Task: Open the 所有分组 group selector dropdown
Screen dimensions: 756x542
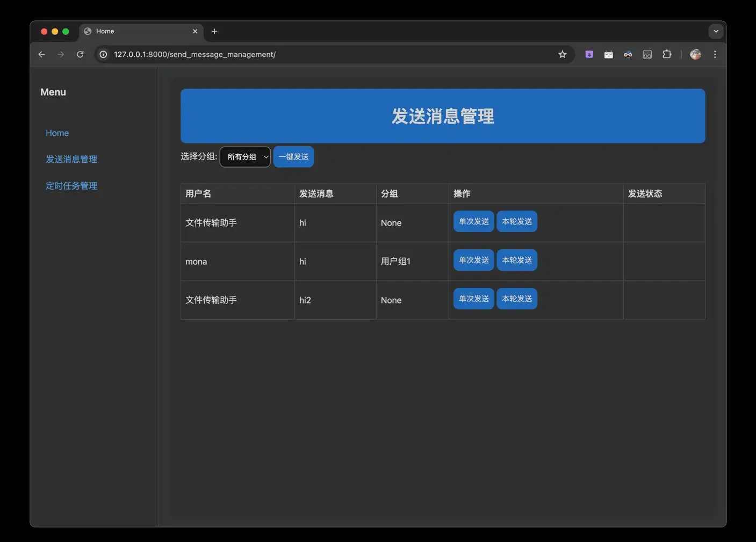Action: [245, 156]
